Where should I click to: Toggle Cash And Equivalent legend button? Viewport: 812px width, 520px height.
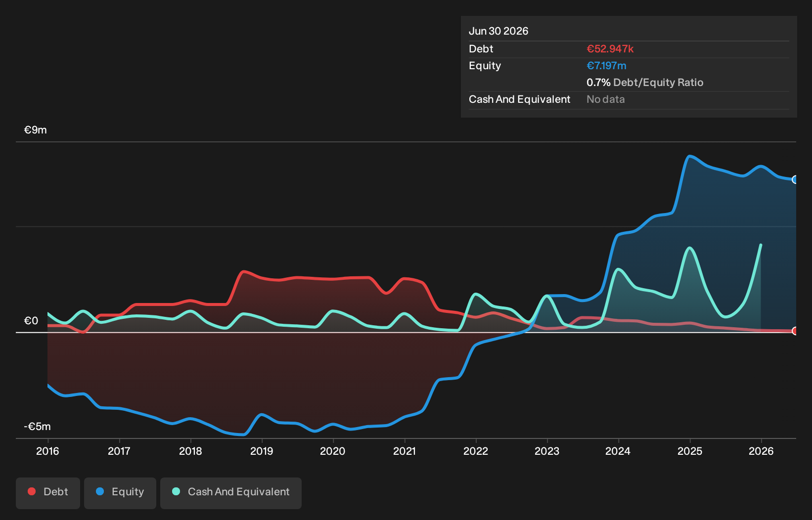pos(231,493)
